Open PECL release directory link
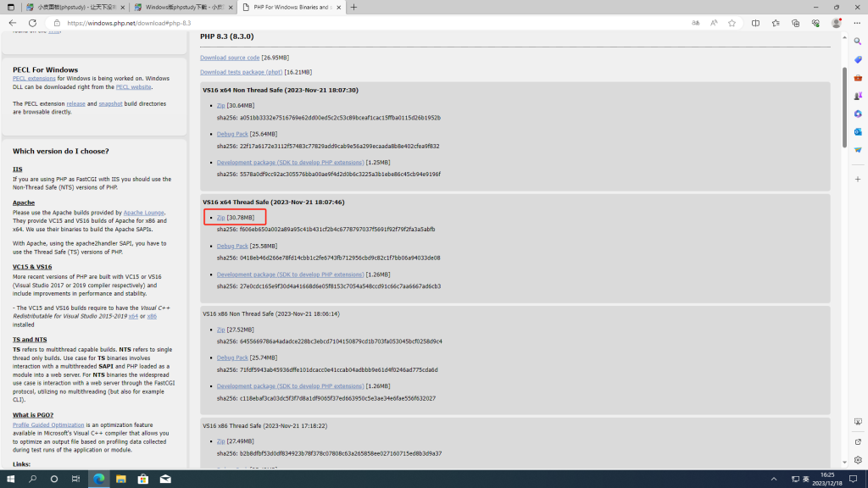868x488 pixels. point(75,104)
